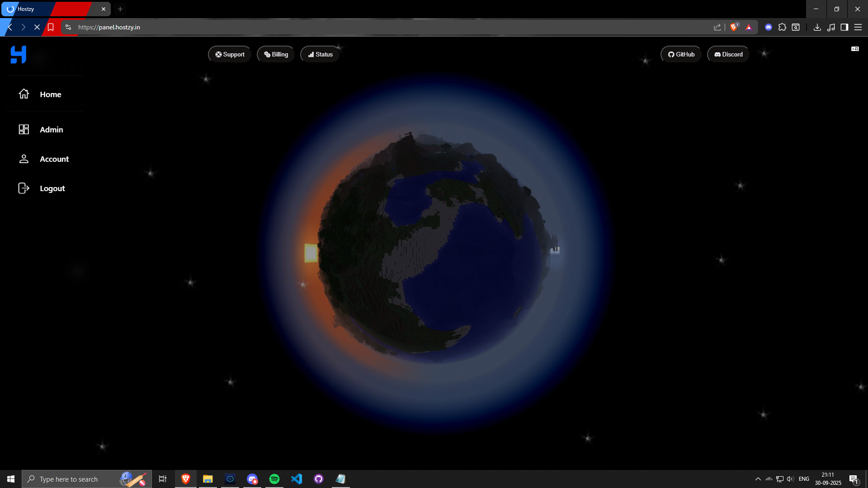Toggle the browser sidebar panel
The height and width of the screenshot is (488, 868).
click(844, 27)
